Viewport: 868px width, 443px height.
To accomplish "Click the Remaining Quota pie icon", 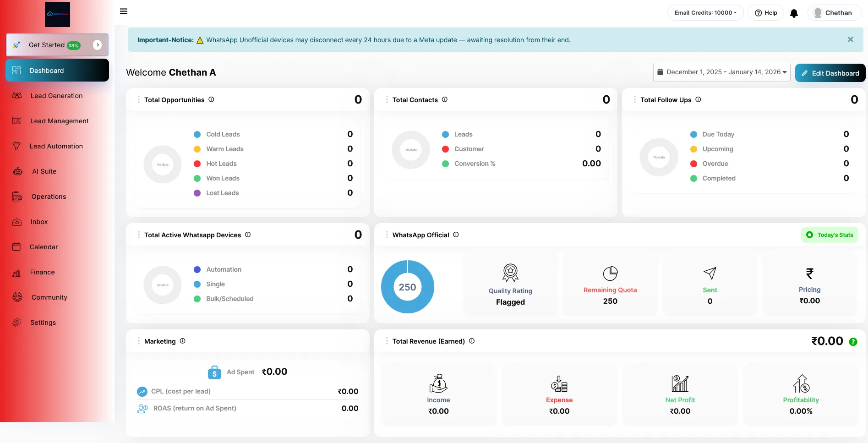I will 610,273.
